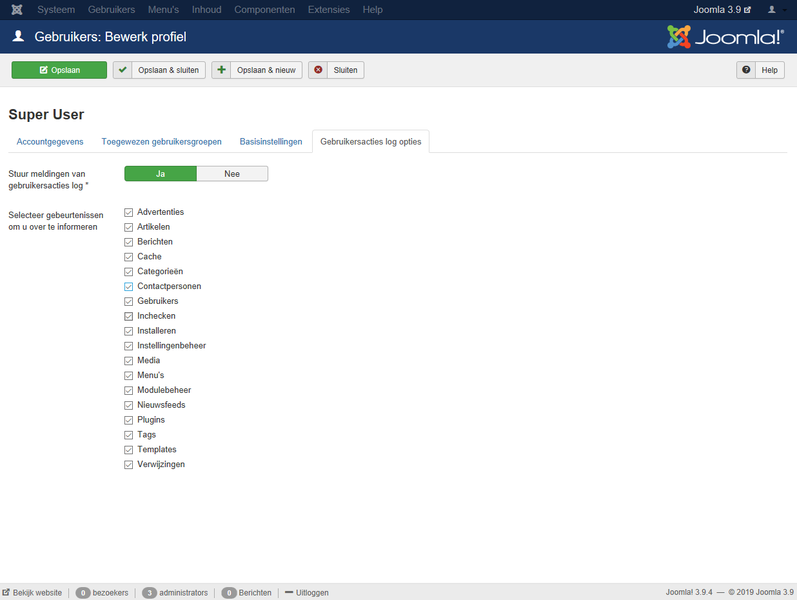Click the person icon beside Gebruikers: Bewerk profiel
The height and width of the screenshot is (600, 797).
(x=18, y=36)
